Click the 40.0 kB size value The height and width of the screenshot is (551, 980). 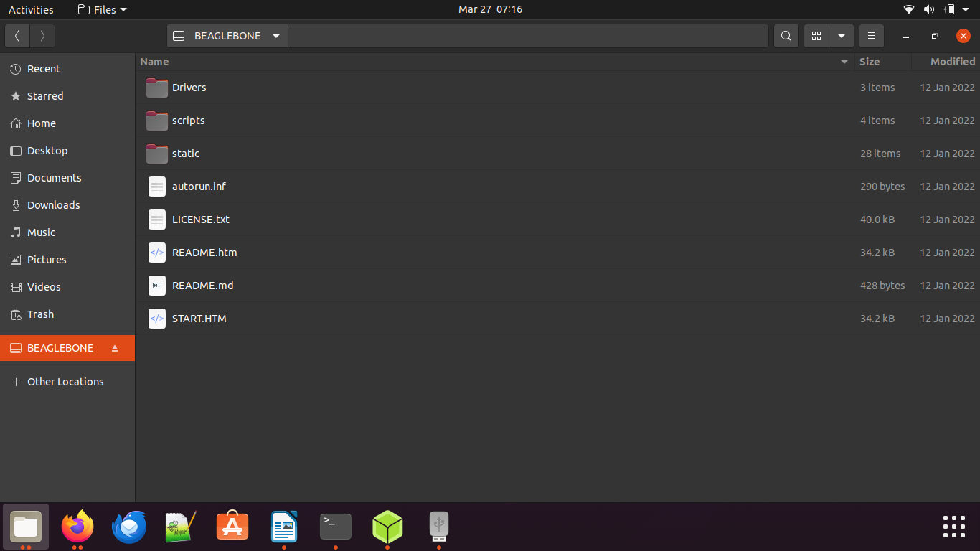pos(877,220)
